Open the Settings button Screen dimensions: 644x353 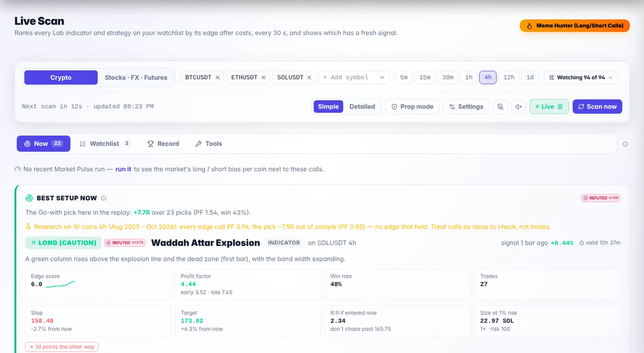tap(466, 107)
